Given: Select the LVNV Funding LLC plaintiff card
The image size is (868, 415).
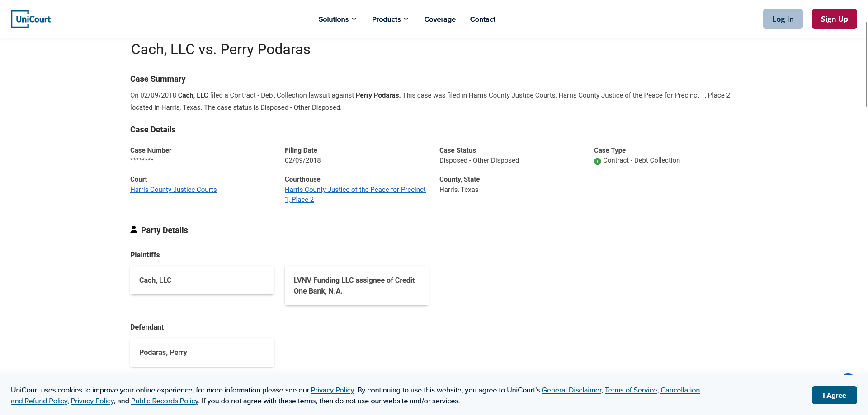Looking at the screenshot, I should point(357,285).
